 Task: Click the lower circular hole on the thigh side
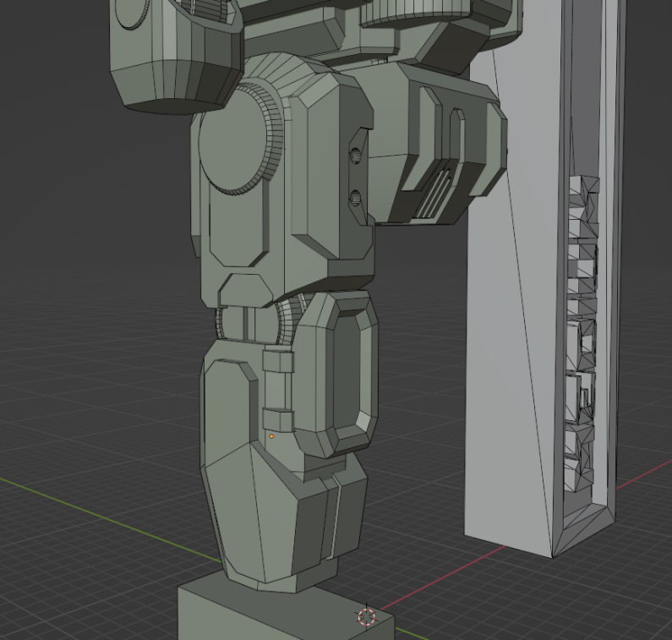pos(357,200)
